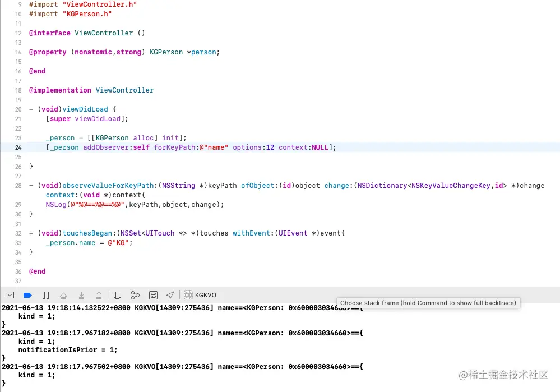
Task: Click the KGKVO app icon in debug bar
Action: 188,295
